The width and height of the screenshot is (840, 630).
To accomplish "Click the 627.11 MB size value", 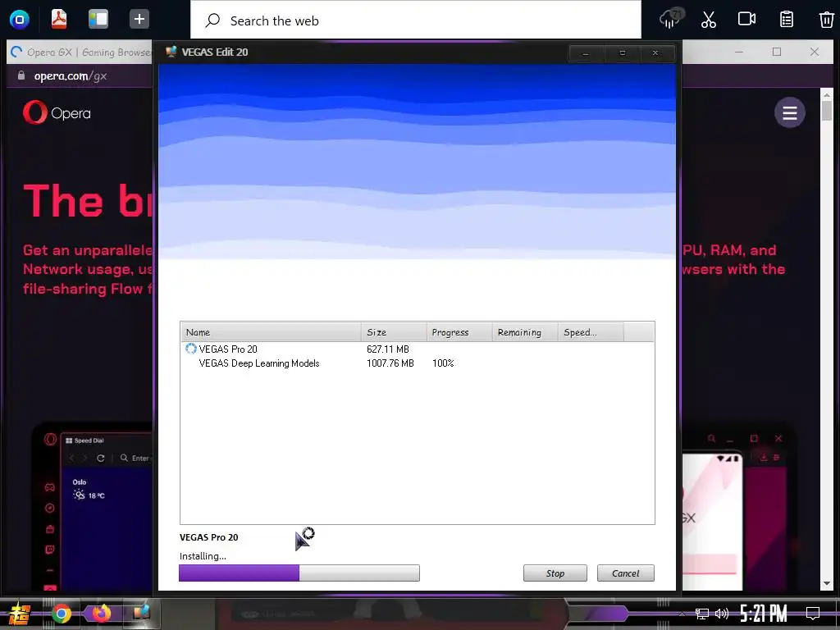I will [x=388, y=349].
